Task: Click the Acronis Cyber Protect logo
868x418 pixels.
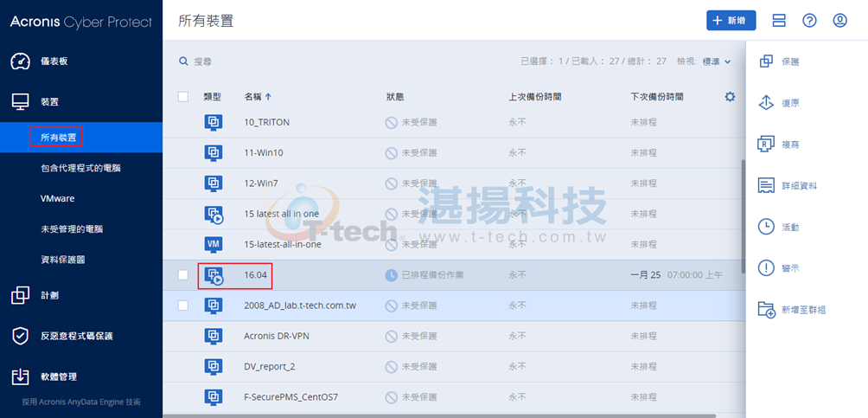Action: click(80, 23)
